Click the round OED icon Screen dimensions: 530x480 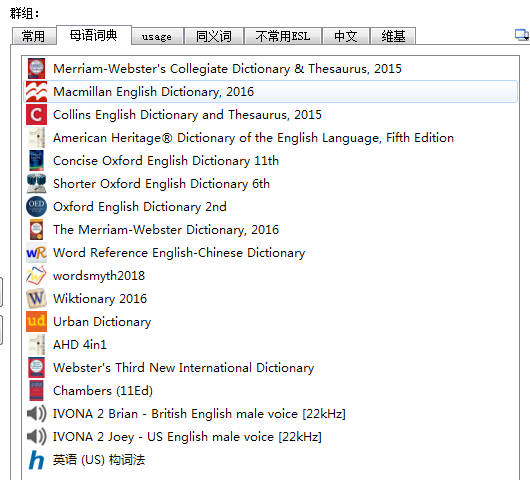click(x=36, y=207)
